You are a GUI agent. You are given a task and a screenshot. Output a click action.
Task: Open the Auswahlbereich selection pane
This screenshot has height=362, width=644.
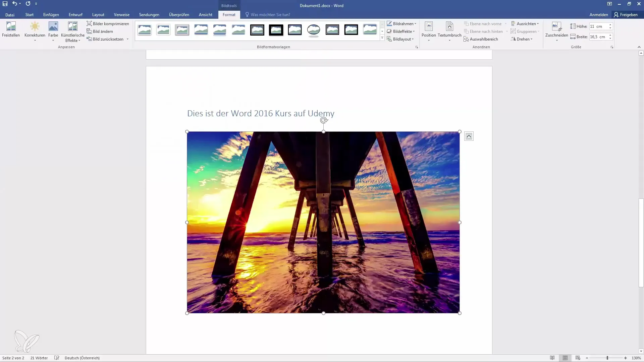point(481,39)
